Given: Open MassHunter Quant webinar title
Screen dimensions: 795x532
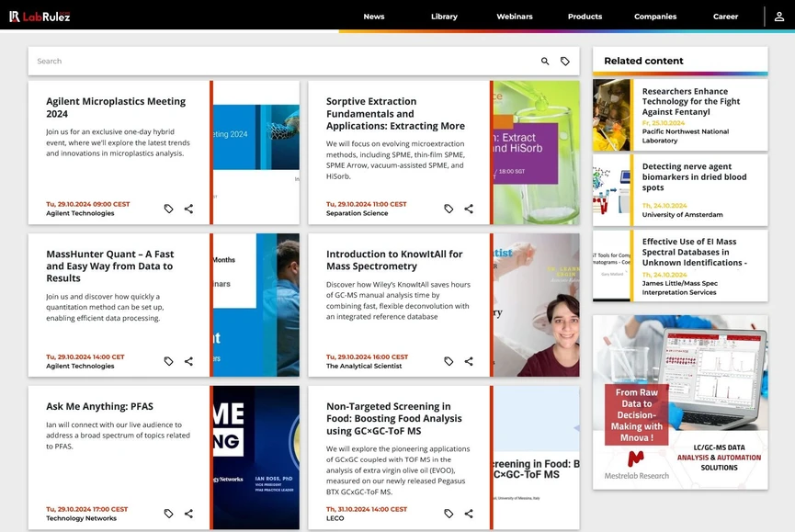Looking at the screenshot, I should 110,266.
